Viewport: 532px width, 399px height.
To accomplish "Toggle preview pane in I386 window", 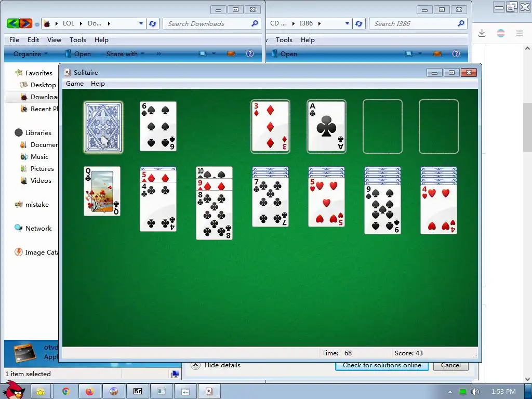I will (437, 54).
